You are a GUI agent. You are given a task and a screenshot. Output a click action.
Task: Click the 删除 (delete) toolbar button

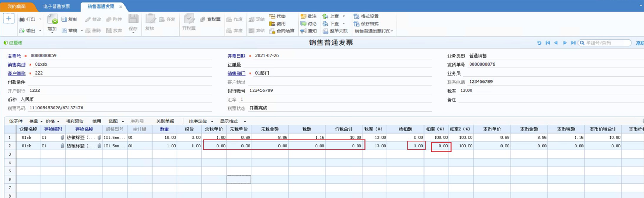coord(93,31)
